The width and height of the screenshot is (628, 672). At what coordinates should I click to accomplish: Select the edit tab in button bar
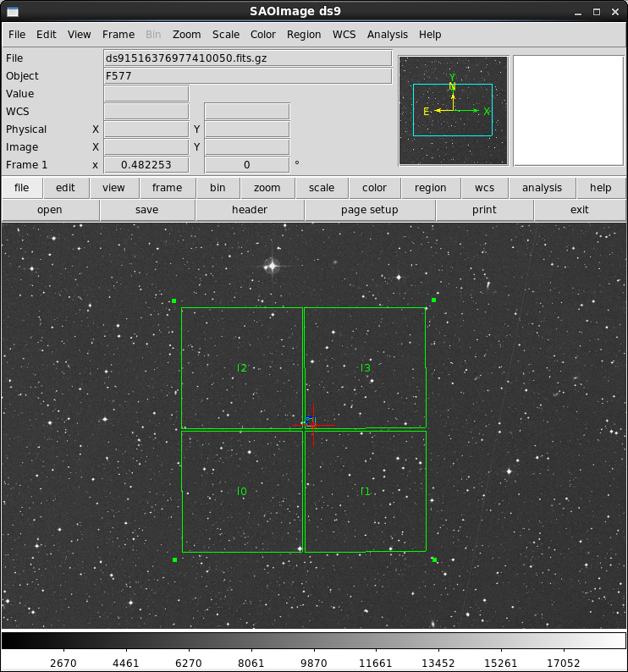(65, 188)
